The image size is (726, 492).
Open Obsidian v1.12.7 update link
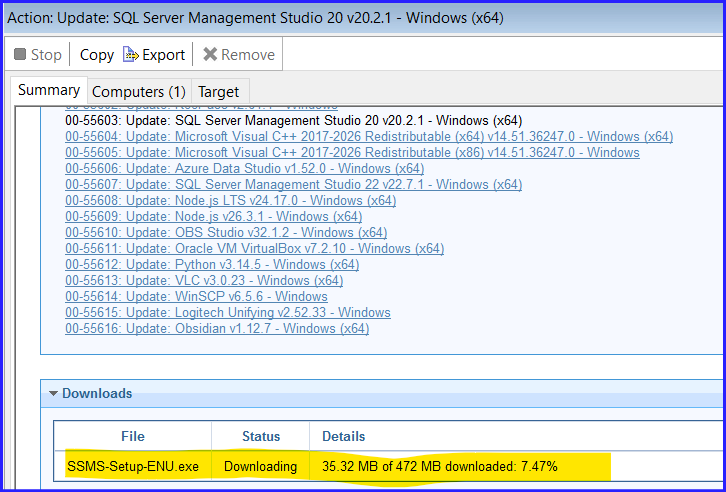(x=217, y=329)
